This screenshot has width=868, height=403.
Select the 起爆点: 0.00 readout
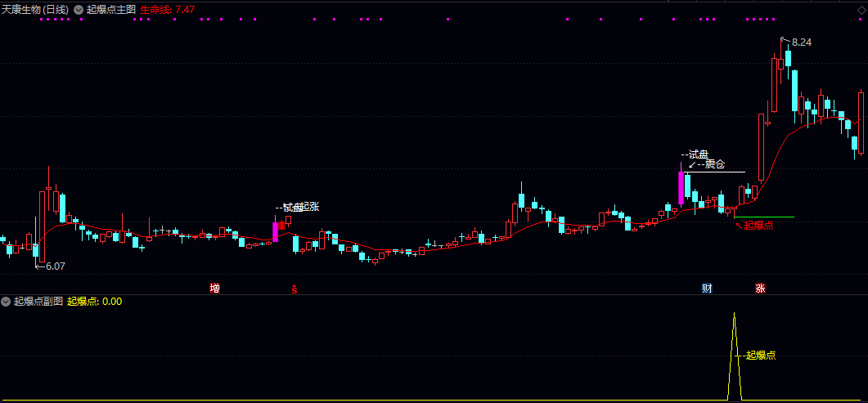point(94,302)
